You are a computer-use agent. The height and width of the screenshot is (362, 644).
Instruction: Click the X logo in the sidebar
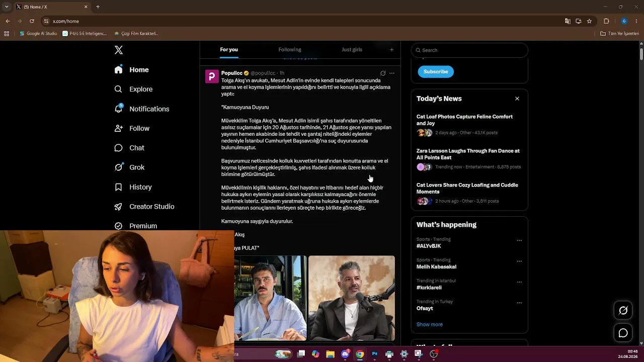[x=119, y=50]
